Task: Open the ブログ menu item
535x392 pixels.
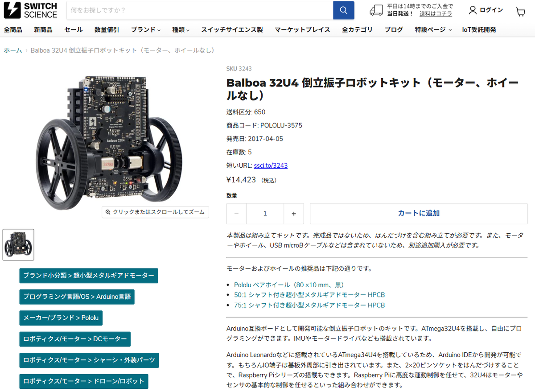Action: (394, 30)
